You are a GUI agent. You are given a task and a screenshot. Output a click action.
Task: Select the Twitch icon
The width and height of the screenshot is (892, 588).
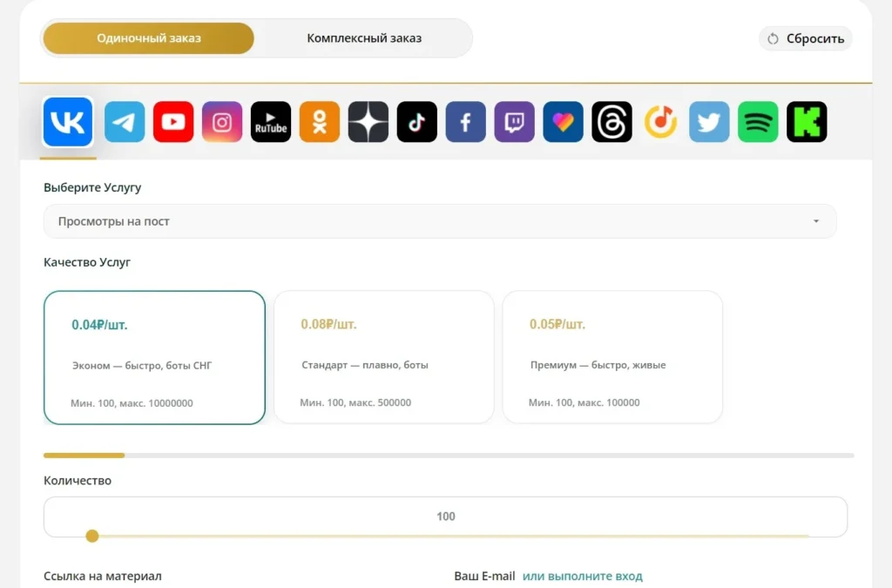tap(514, 122)
